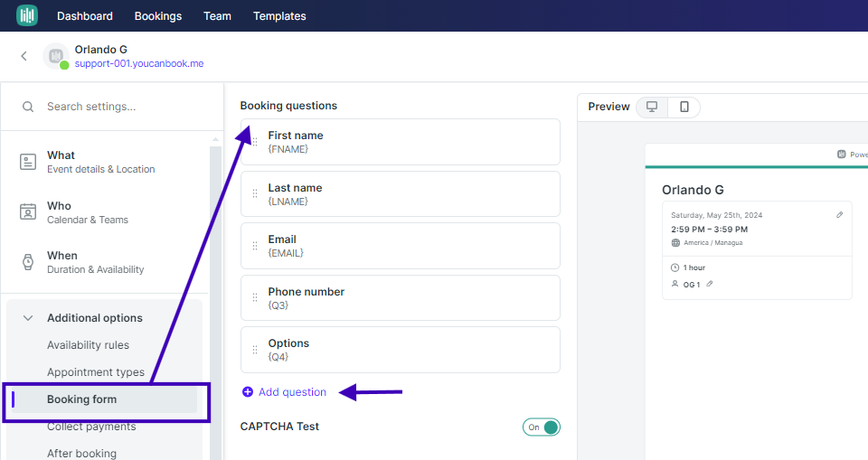The image size is (868, 460).
Task: Select Availability rules in sidebar
Action: point(88,345)
